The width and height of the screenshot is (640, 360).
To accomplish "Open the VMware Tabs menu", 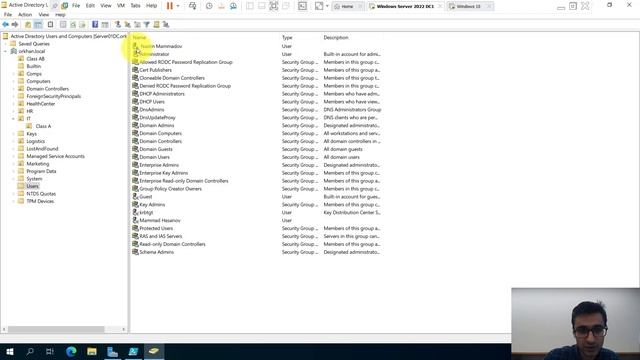I will click(136, 6).
